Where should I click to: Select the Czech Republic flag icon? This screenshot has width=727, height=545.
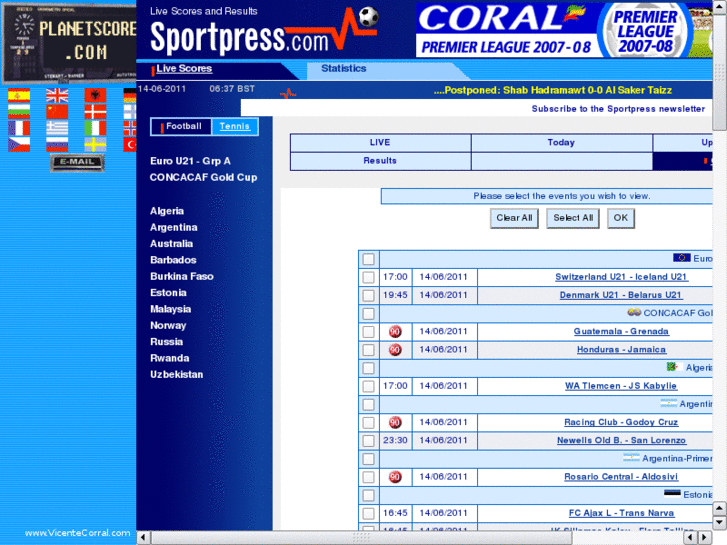tap(19, 144)
